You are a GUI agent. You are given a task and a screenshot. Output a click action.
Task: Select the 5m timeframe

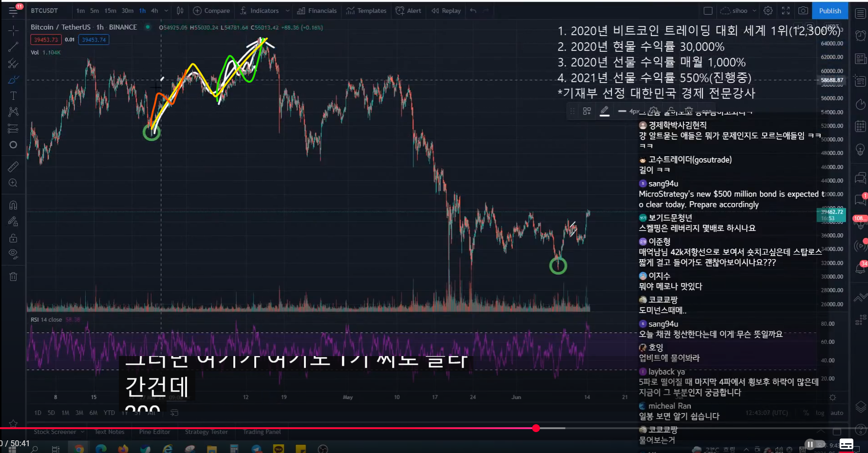tap(94, 11)
